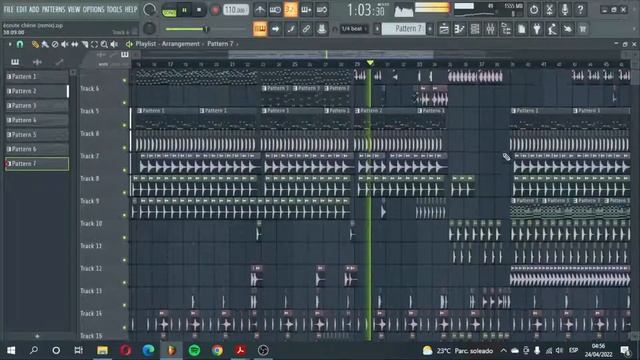Click the note scale highlighting icon
Viewport: 640px width, 360px height.
(x=291, y=29)
